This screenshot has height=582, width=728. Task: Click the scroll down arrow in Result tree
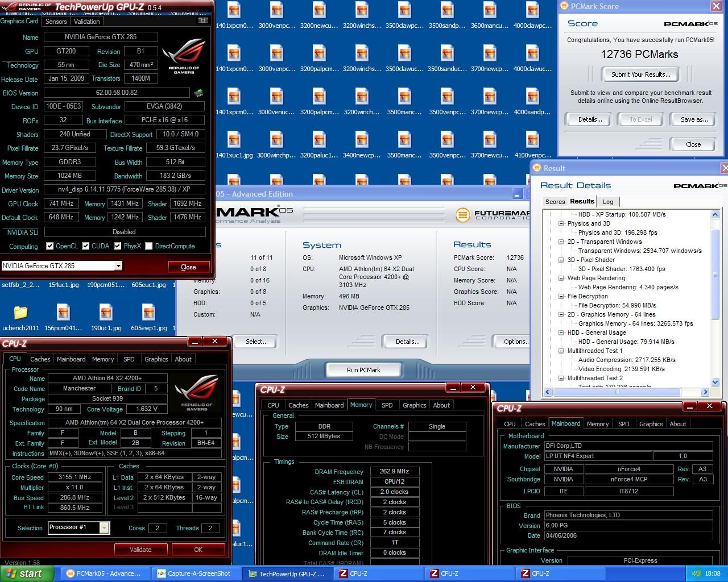715,383
